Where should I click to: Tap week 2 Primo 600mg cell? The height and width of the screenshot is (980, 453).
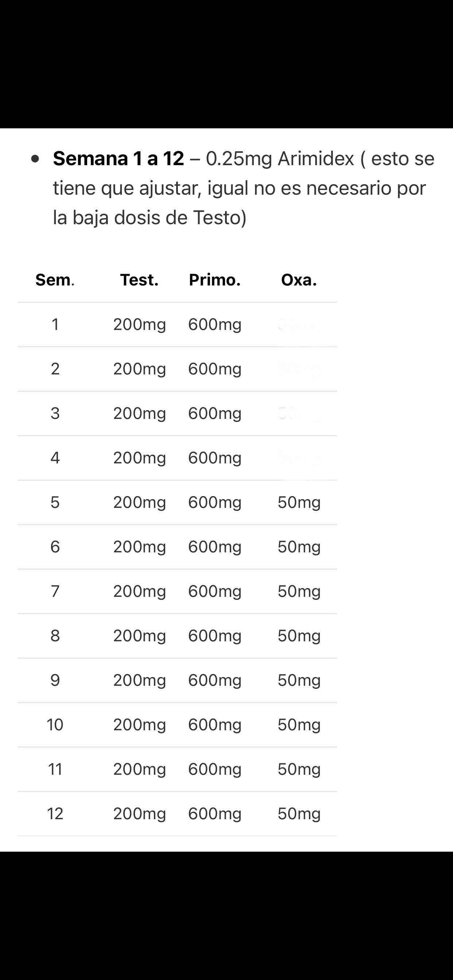[x=215, y=369]
